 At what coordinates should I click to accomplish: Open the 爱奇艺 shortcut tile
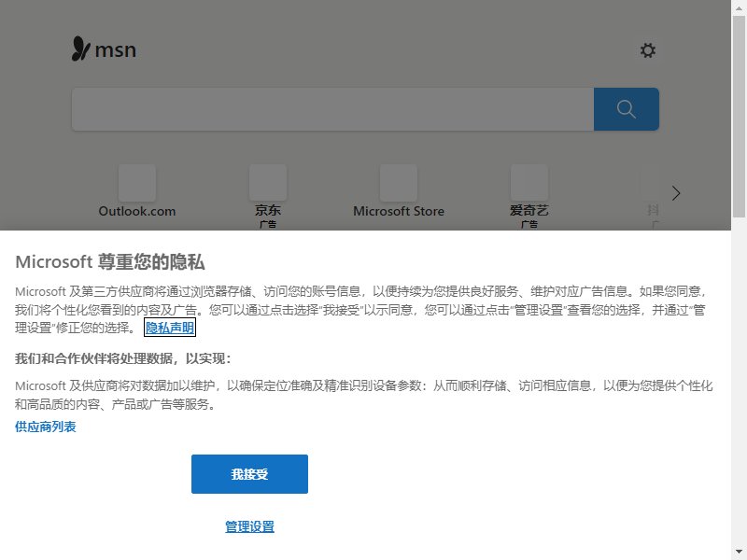pos(529,196)
